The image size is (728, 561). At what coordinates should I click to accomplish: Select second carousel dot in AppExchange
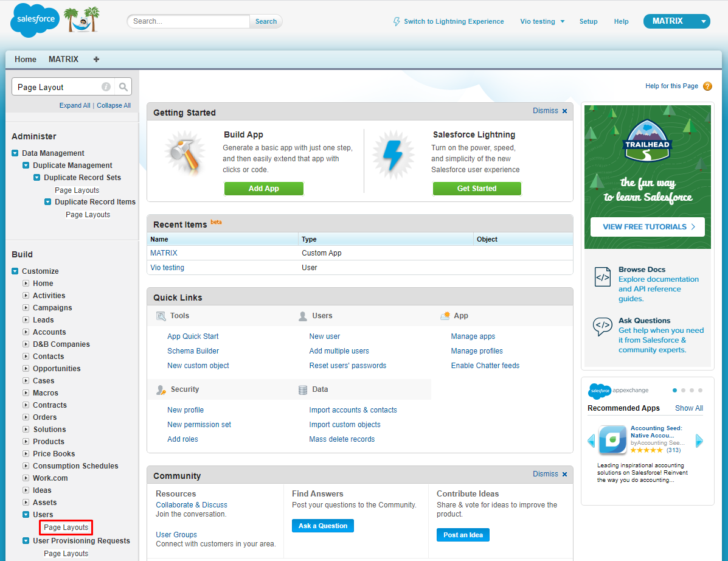[x=683, y=390]
